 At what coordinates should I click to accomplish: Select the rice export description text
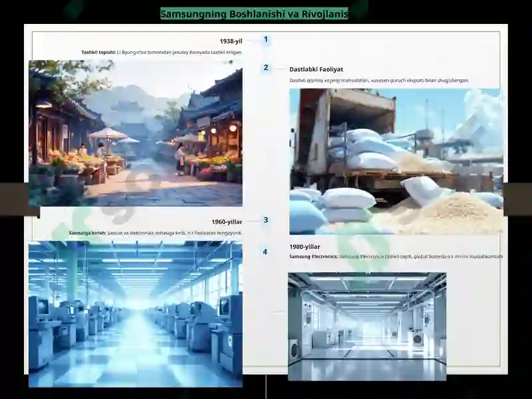379,80
